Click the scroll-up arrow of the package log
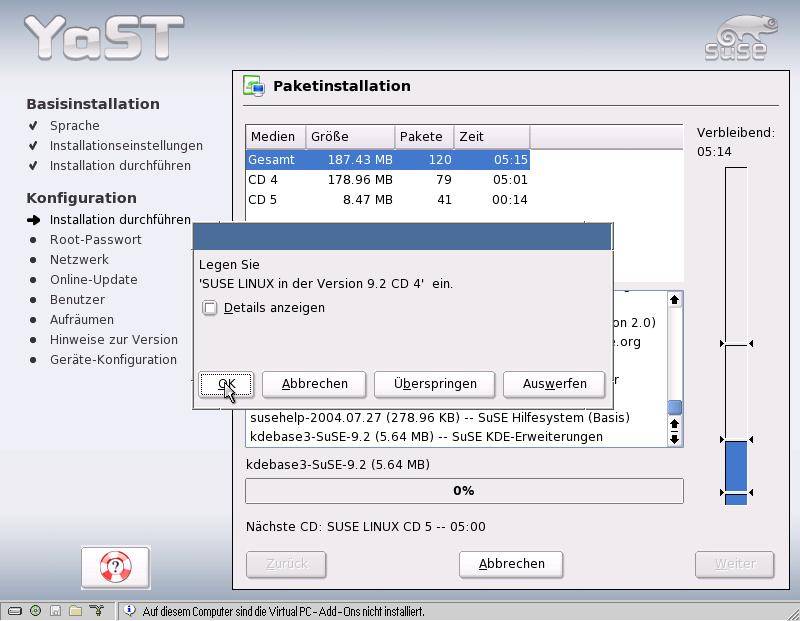The height and width of the screenshot is (621, 800). [x=674, y=300]
